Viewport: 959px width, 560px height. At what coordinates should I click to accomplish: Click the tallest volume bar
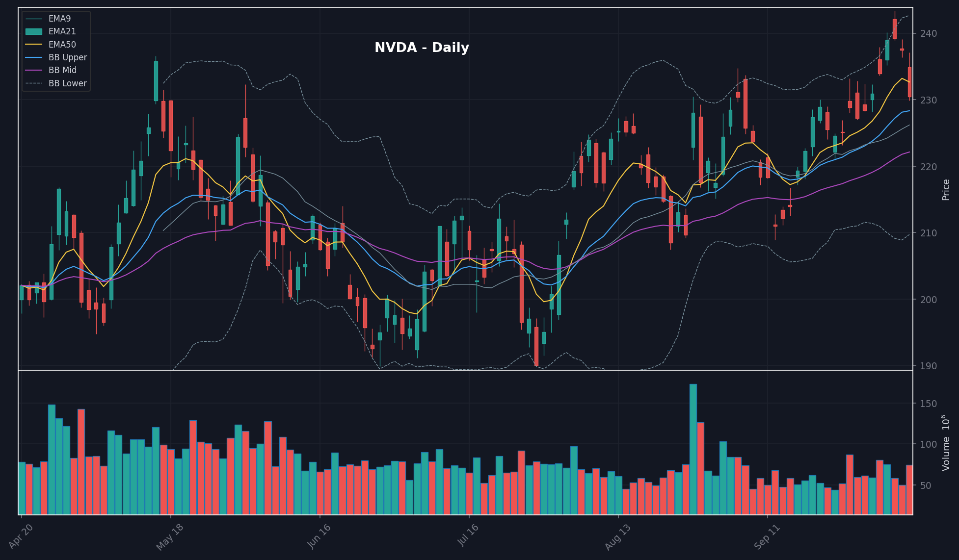(x=693, y=449)
